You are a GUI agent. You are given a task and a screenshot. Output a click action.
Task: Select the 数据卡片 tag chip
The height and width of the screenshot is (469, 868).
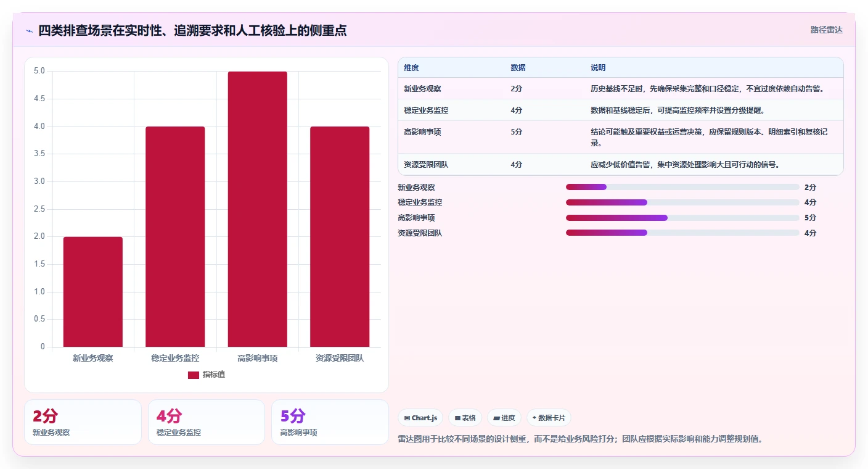(x=549, y=418)
